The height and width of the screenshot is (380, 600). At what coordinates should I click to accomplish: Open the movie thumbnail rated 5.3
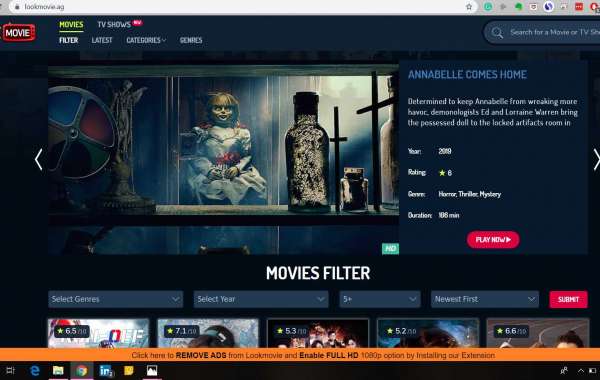(318, 333)
